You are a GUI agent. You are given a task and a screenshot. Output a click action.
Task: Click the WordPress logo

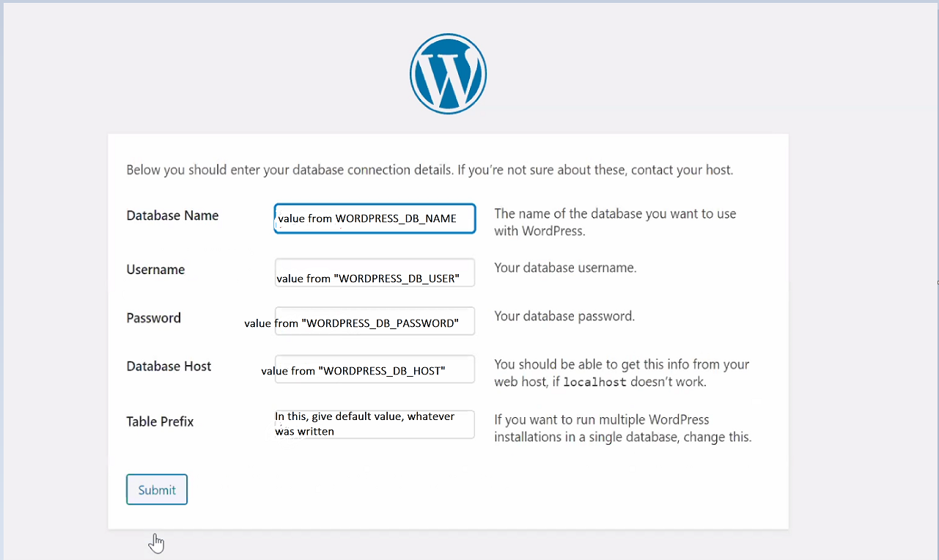[448, 74]
